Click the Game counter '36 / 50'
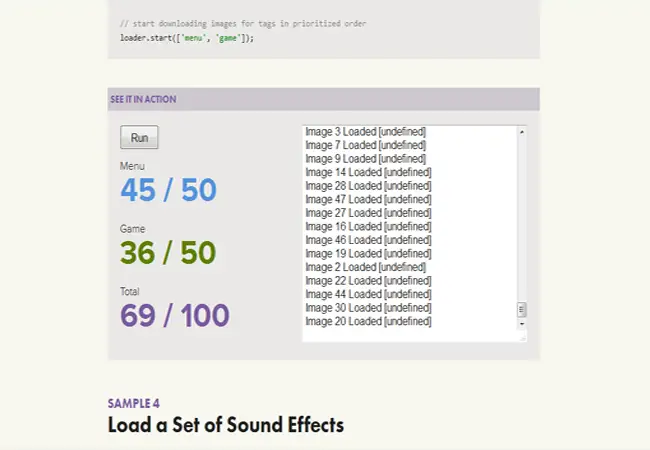The image size is (650, 450). coord(168,252)
